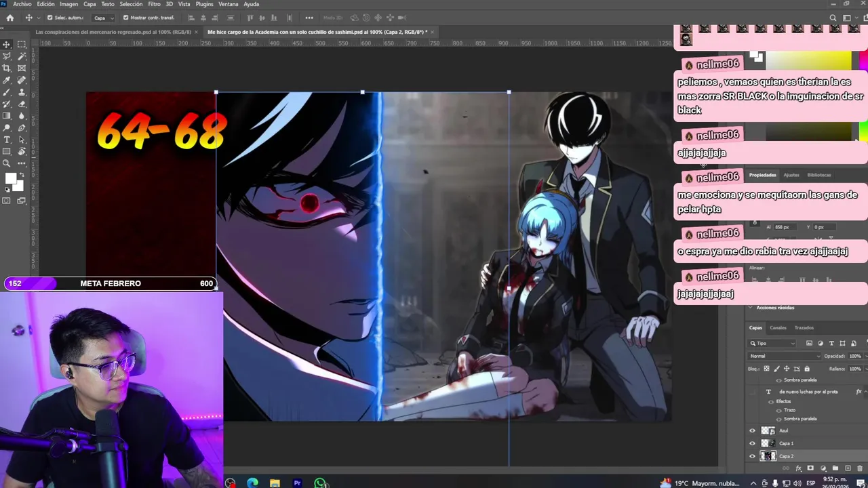The height and width of the screenshot is (488, 868).
Task: Select the Eraser tool
Action: point(22,104)
